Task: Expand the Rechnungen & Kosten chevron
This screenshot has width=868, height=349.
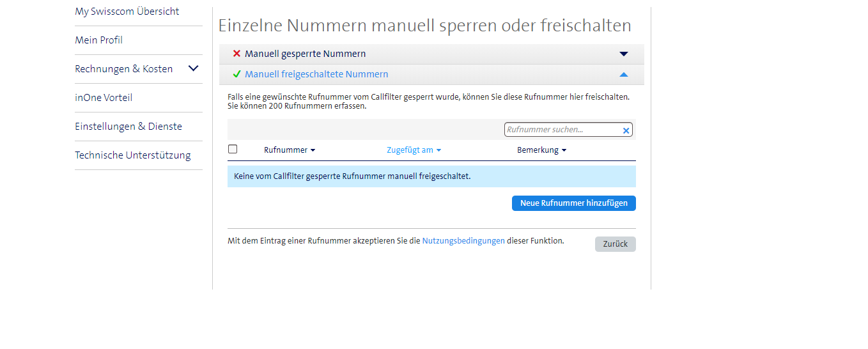Action: coord(194,68)
